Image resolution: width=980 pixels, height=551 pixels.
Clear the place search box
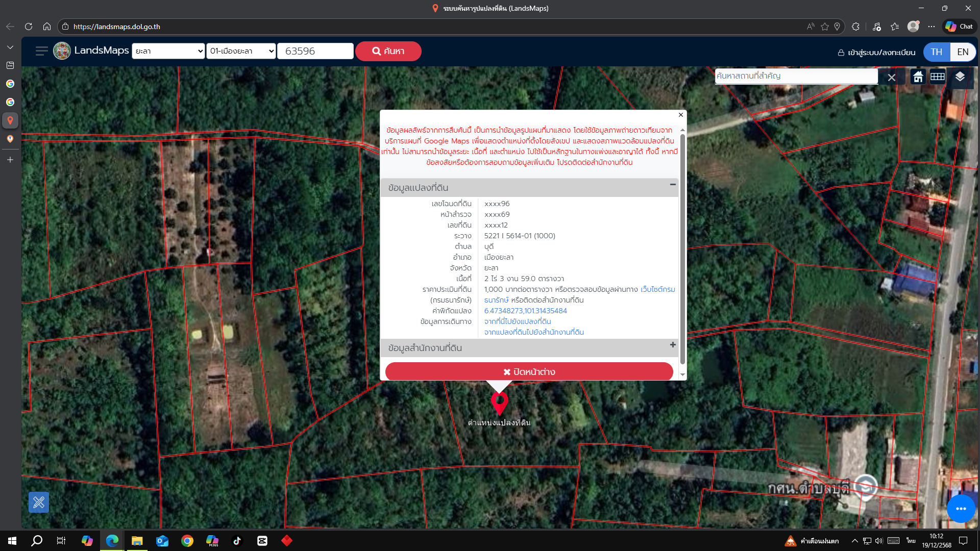(891, 78)
